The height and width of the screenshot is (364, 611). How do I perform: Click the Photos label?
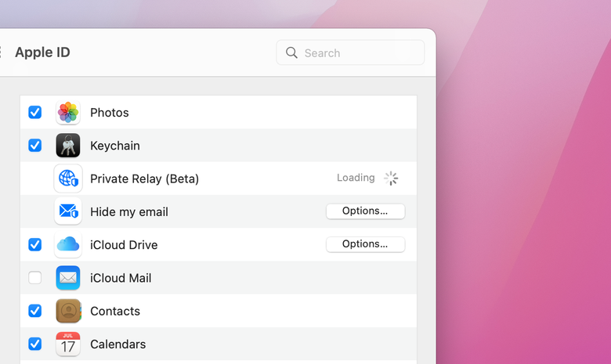[x=110, y=113]
